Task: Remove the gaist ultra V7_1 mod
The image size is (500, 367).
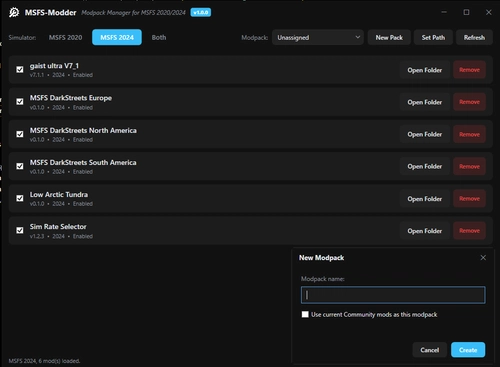Action: click(469, 70)
